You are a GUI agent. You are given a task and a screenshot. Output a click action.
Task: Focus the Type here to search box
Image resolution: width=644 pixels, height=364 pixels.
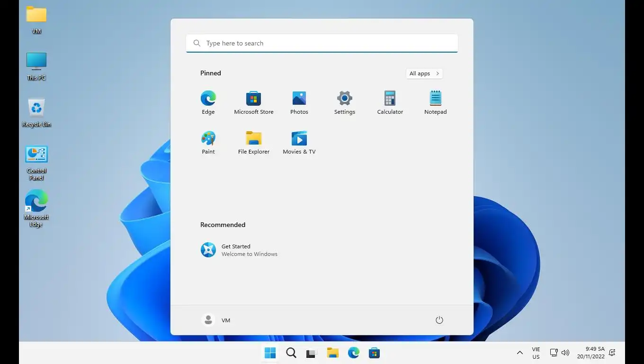click(322, 43)
